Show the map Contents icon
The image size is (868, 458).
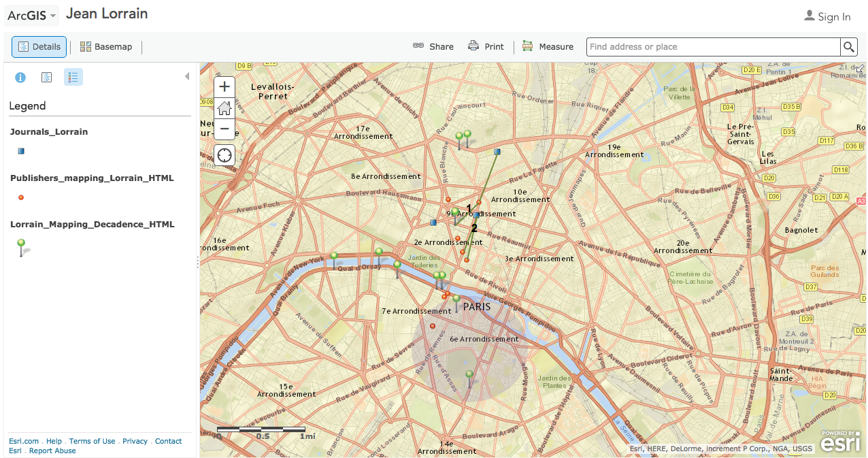tap(46, 77)
